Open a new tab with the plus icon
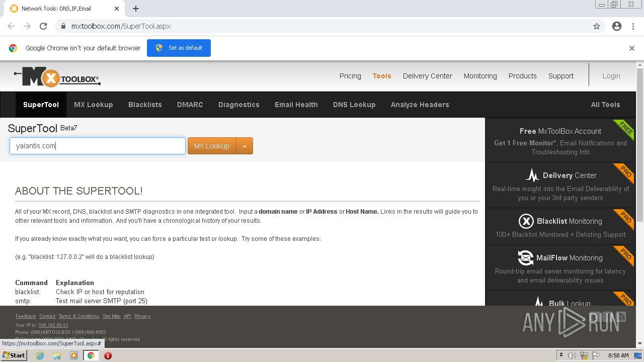This screenshot has width=644, height=362. (x=136, y=9)
